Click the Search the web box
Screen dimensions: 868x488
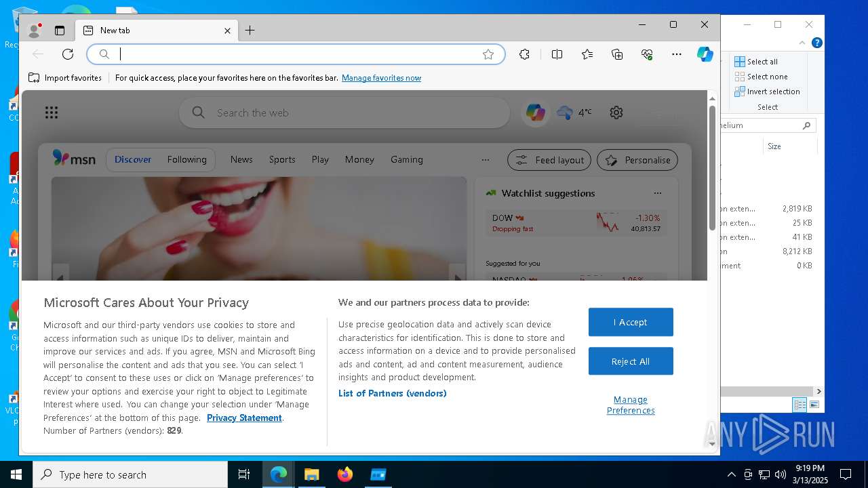tap(344, 113)
